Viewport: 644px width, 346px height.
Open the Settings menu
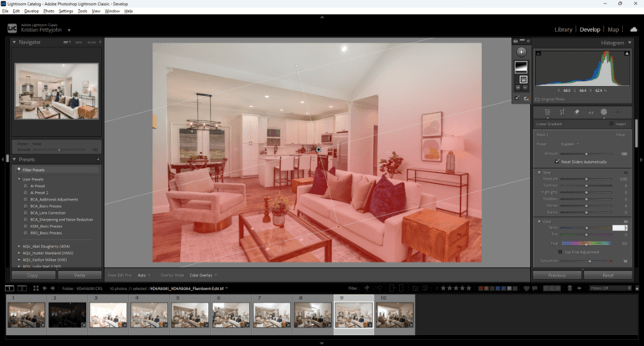[66, 11]
